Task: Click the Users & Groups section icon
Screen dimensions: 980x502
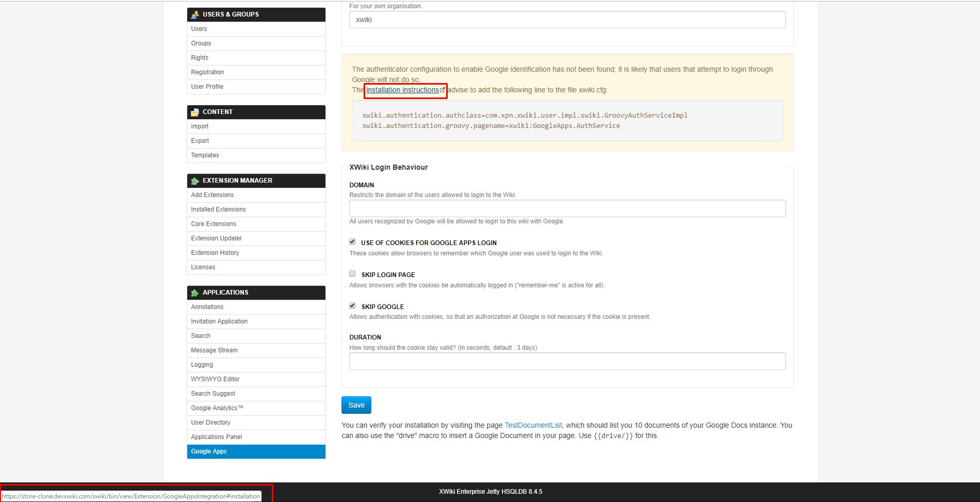Action: (x=195, y=14)
